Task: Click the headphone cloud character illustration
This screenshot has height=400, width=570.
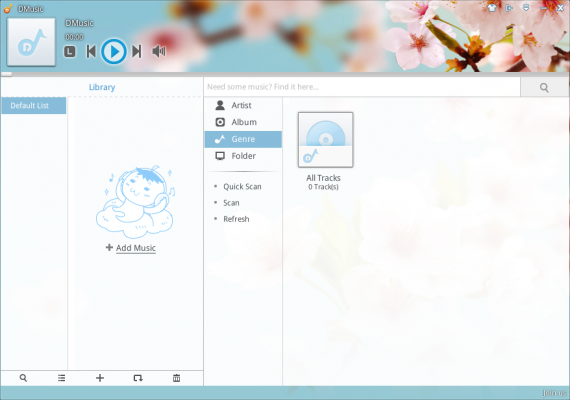Action: [135, 202]
